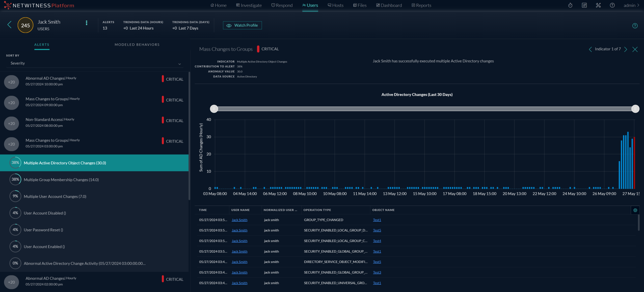644x292 pixels.
Task: Select Multiple Group Membership Changes indicator
Action: coord(61,180)
